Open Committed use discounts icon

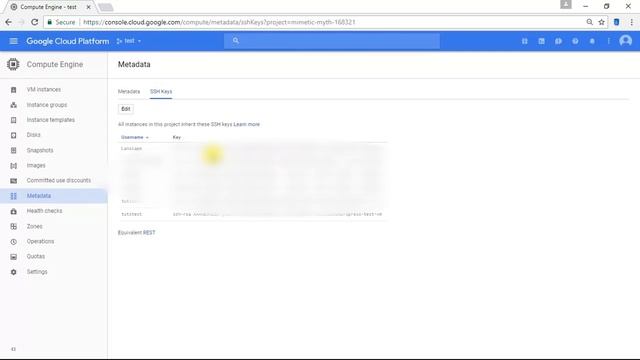tap(13, 180)
